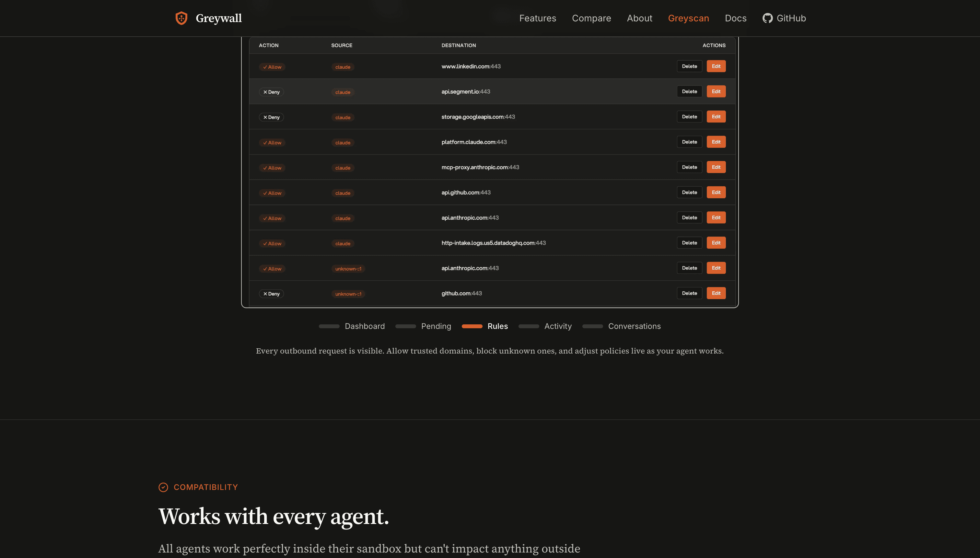
Task: Delete the api.github.com rule
Action: (689, 192)
